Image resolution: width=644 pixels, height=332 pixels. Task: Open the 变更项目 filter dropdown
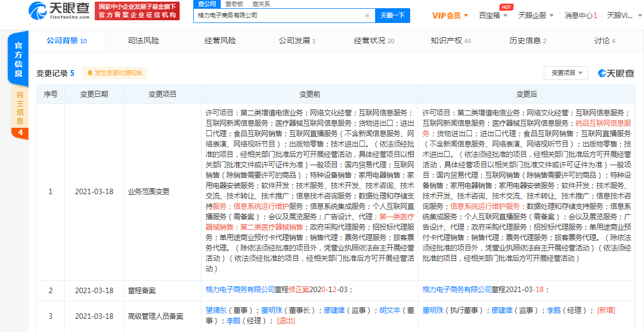[x=566, y=73]
